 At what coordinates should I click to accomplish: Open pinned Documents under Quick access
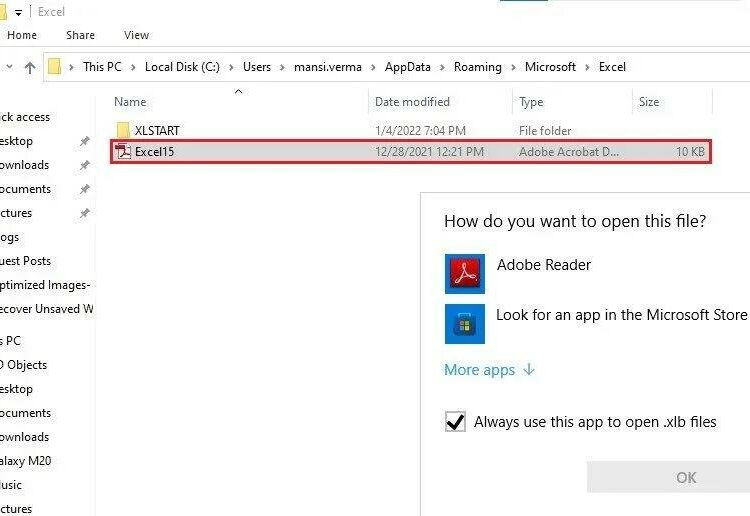[x=25, y=189]
